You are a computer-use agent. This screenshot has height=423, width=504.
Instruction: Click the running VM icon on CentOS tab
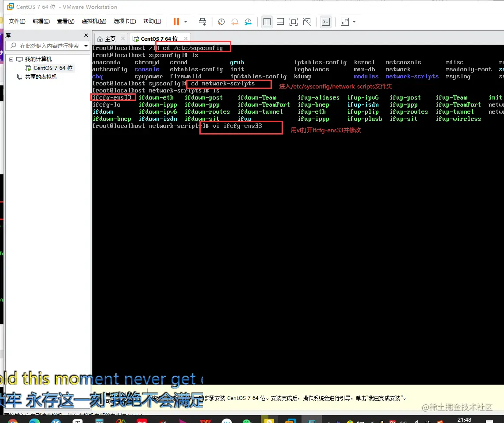tap(136, 39)
